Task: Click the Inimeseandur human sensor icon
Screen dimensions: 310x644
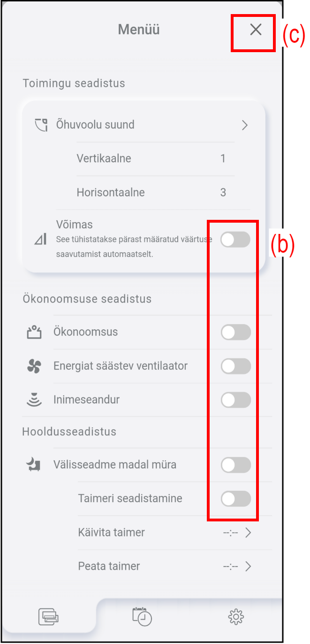Action: coord(34,400)
